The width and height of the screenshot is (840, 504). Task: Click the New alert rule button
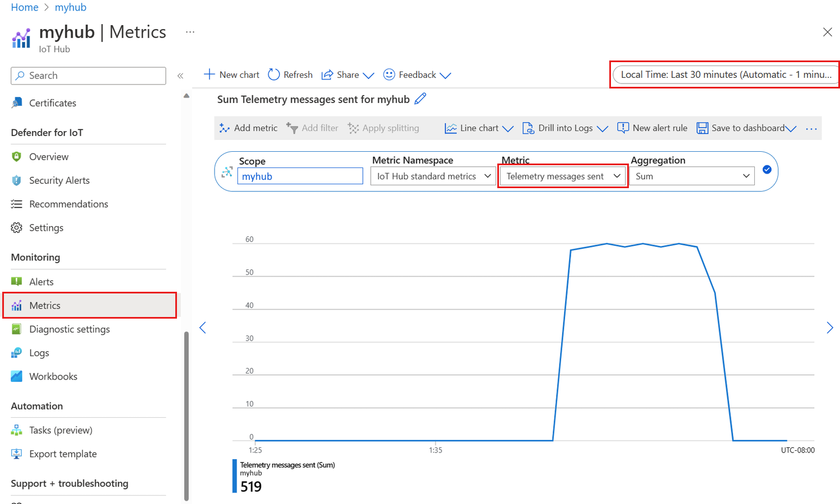[x=652, y=128]
